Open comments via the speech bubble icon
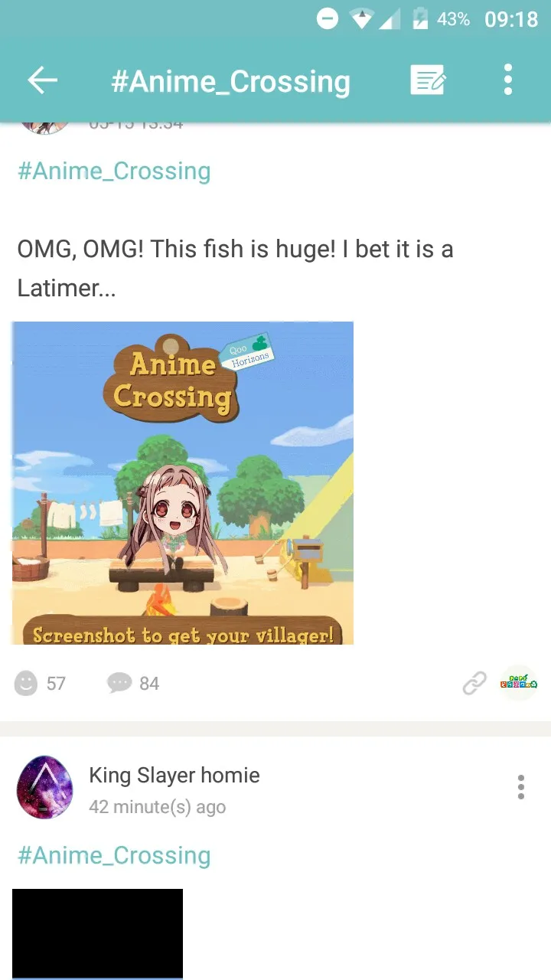This screenshot has height=980, width=551. pos(119,683)
